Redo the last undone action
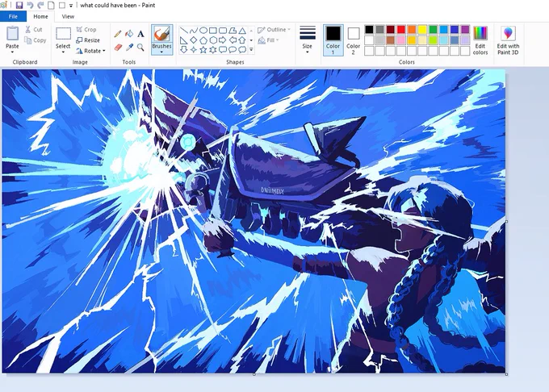The image size is (549, 392). (x=40, y=6)
